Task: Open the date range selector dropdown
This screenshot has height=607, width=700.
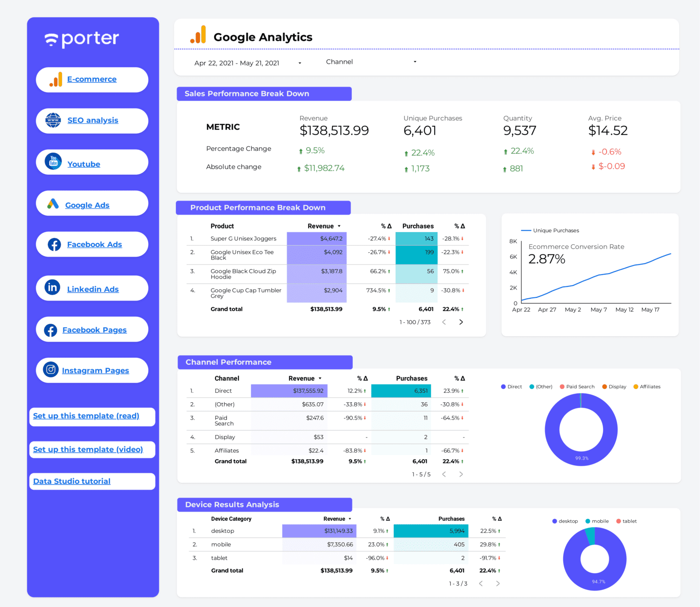Action: point(246,63)
